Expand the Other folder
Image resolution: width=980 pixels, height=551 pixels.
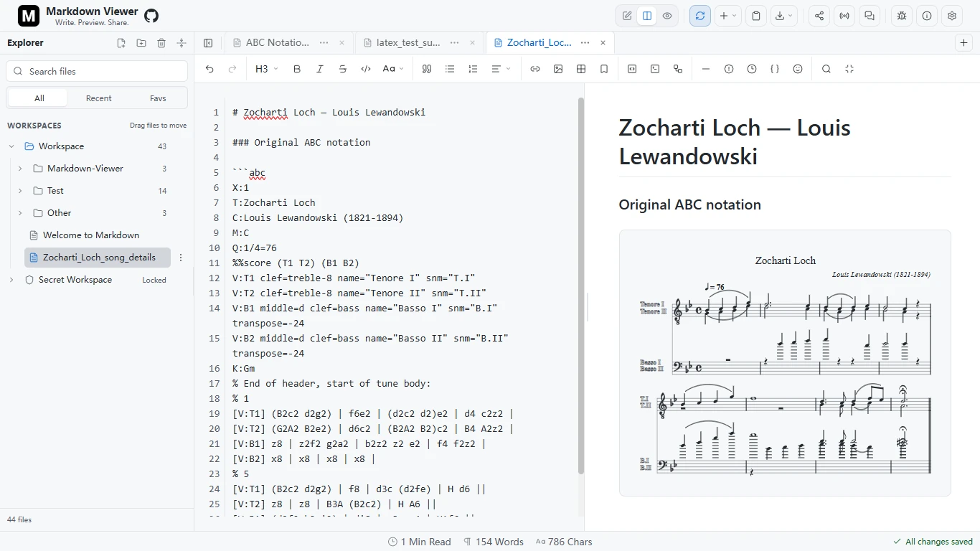[x=20, y=213]
